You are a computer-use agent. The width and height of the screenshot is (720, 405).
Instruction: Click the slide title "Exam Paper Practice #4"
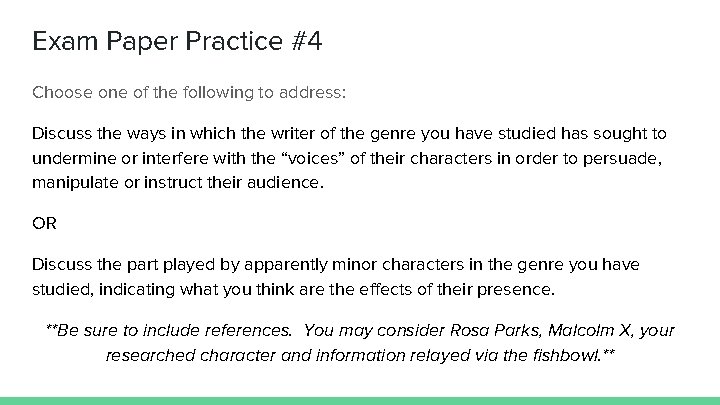[x=177, y=41]
